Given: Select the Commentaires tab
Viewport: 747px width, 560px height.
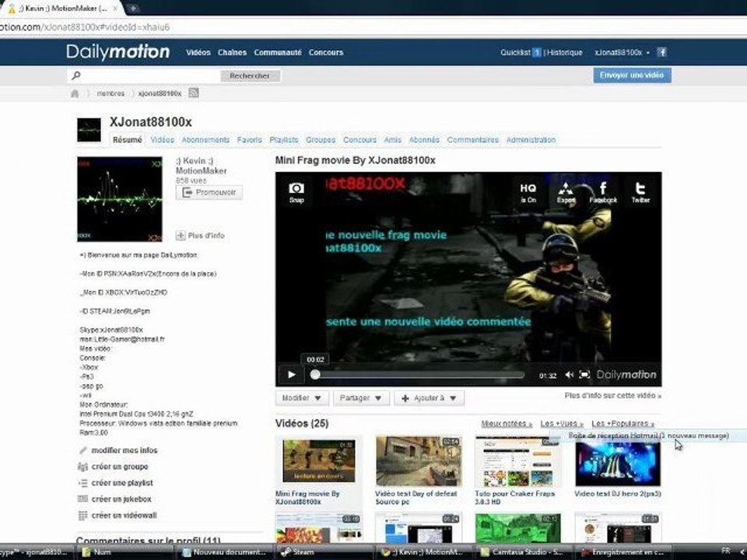Looking at the screenshot, I should pos(472,139).
